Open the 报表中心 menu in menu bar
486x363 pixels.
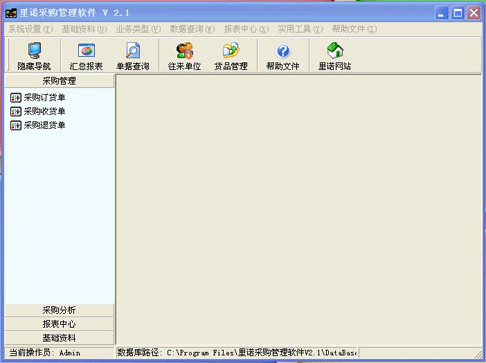tap(246, 29)
